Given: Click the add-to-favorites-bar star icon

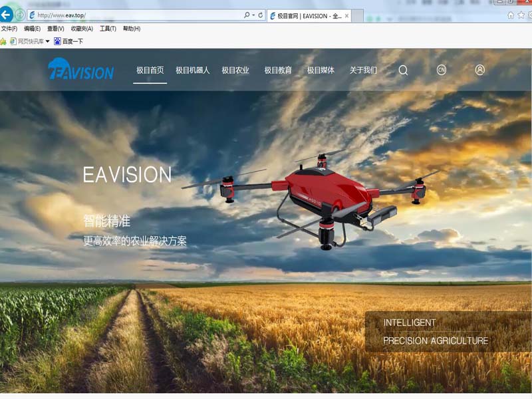Looking at the screenshot, I should click(3, 41).
